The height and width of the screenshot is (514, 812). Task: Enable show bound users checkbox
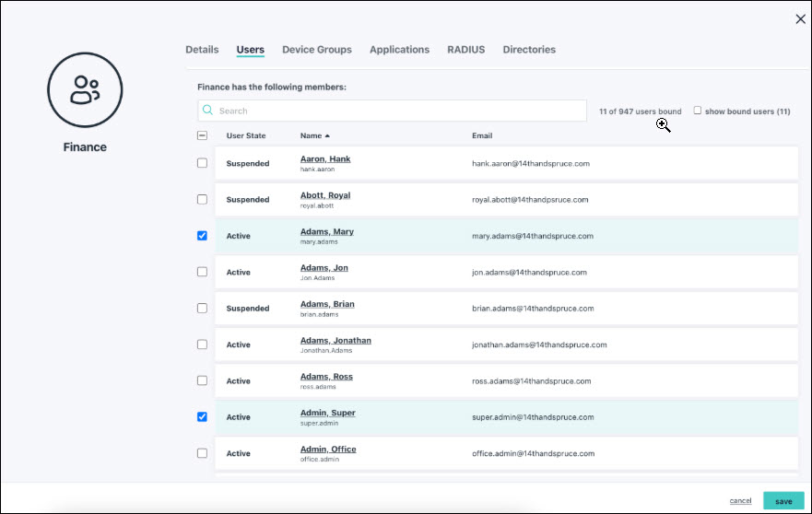(x=698, y=111)
